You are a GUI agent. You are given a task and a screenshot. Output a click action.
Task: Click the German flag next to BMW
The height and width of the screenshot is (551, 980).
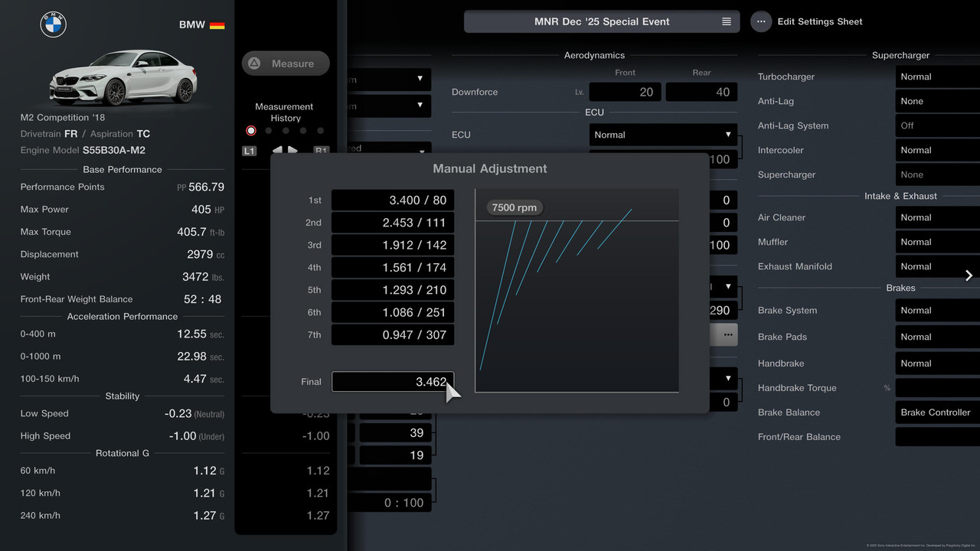pyautogui.click(x=217, y=24)
